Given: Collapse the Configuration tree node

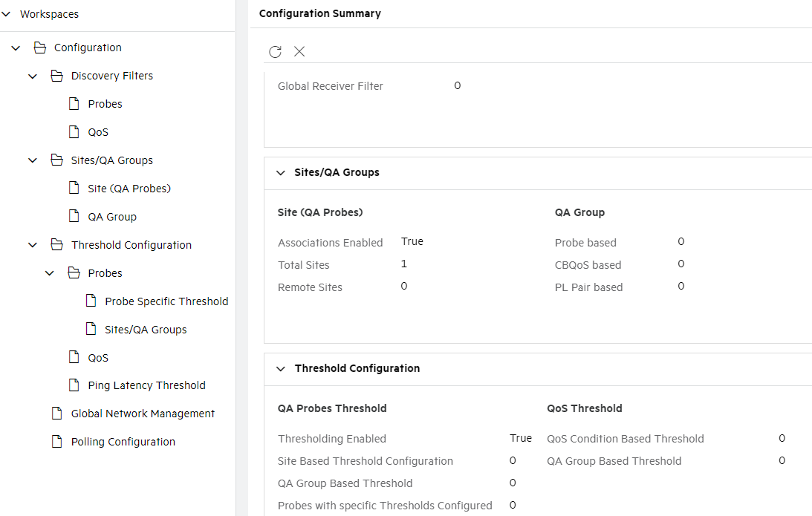Looking at the screenshot, I should [15, 47].
